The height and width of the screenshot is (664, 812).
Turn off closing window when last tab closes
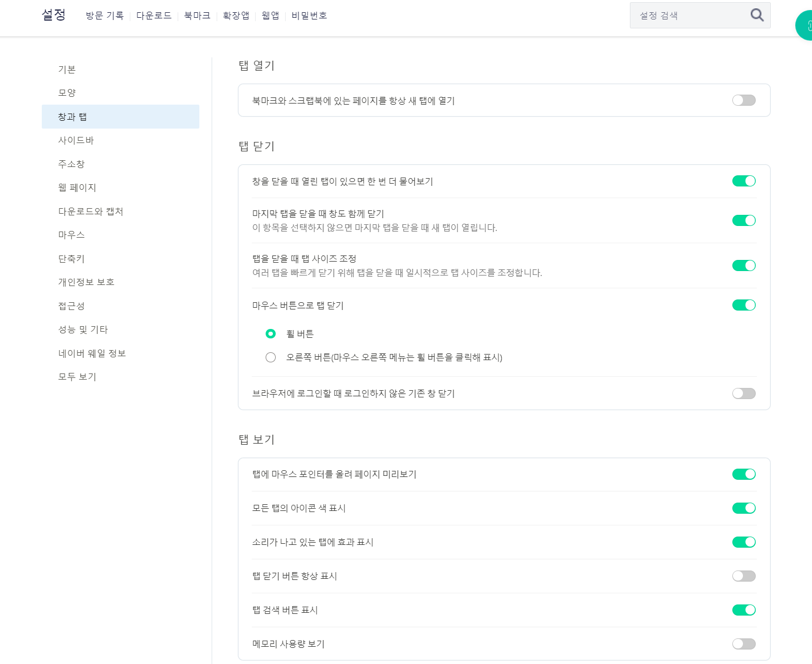coord(743,220)
